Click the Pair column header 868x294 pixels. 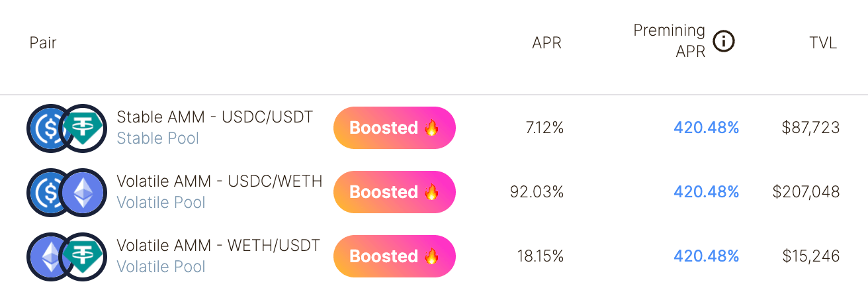[43, 44]
